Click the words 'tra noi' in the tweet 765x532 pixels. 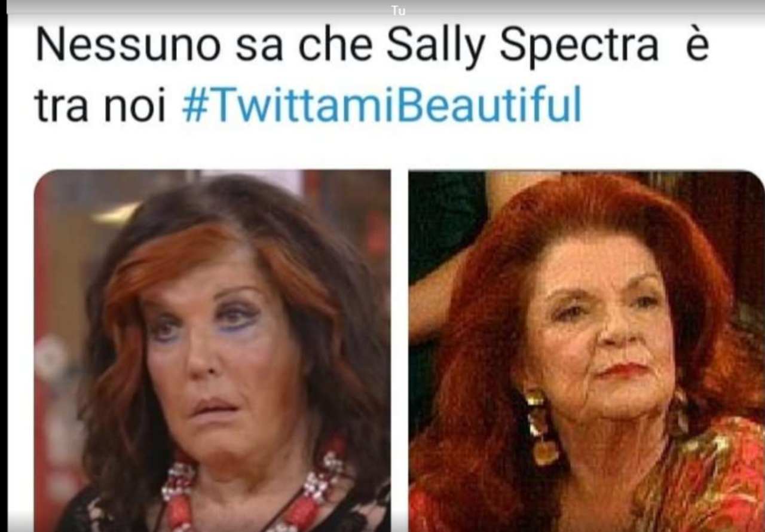[99, 106]
